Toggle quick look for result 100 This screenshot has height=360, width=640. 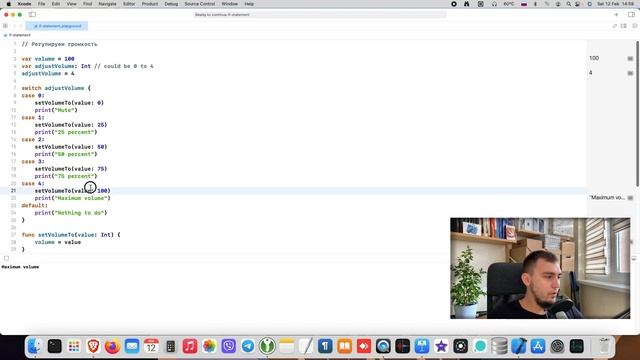[630, 59]
